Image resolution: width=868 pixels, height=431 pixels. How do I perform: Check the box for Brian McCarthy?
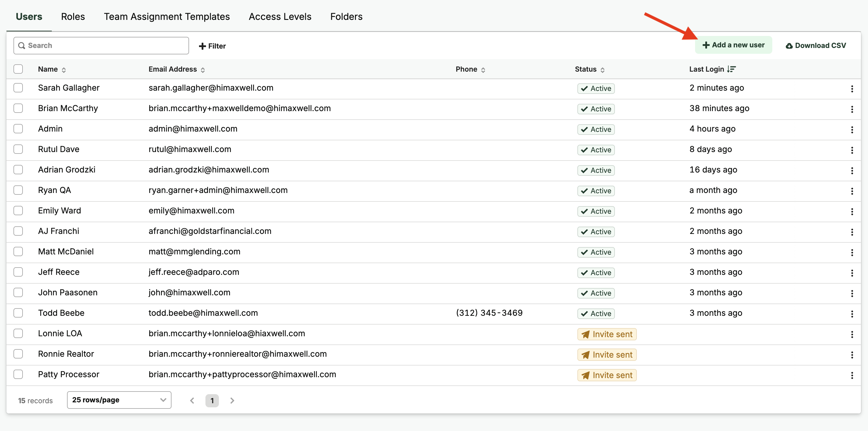[18, 108]
